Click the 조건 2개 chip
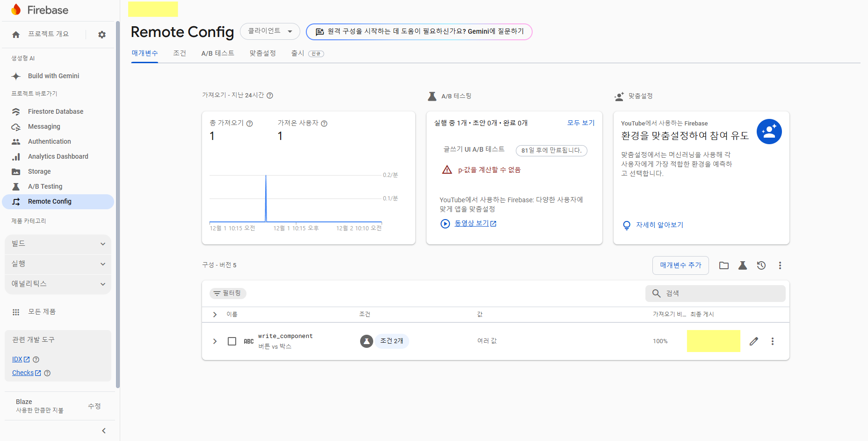868x441 pixels. click(x=392, y=341)
